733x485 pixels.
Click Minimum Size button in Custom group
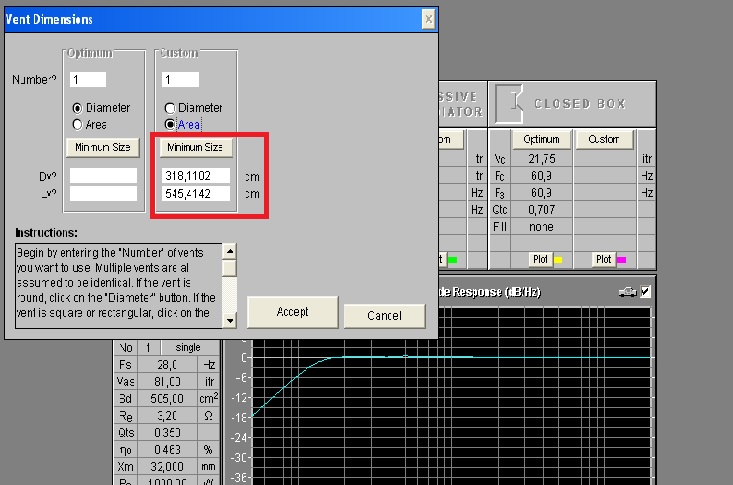coord(196,148)
